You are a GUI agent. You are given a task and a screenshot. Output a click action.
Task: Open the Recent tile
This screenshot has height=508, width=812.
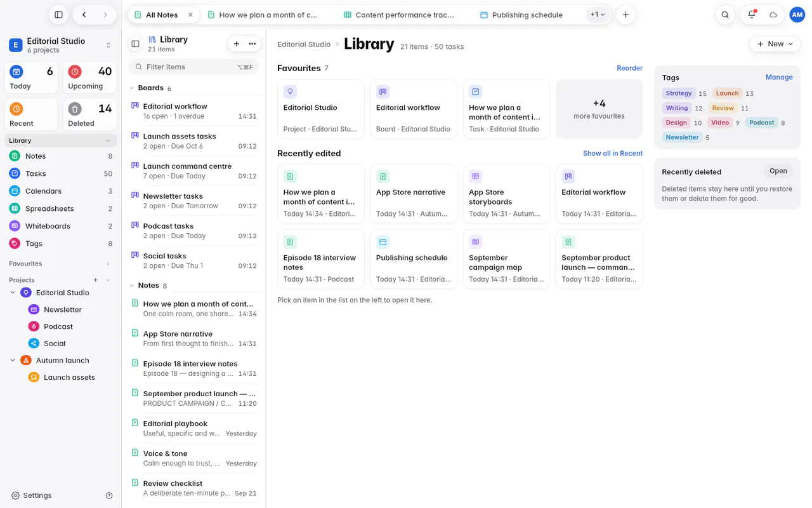pyautogui.click(x=32, y=115)
